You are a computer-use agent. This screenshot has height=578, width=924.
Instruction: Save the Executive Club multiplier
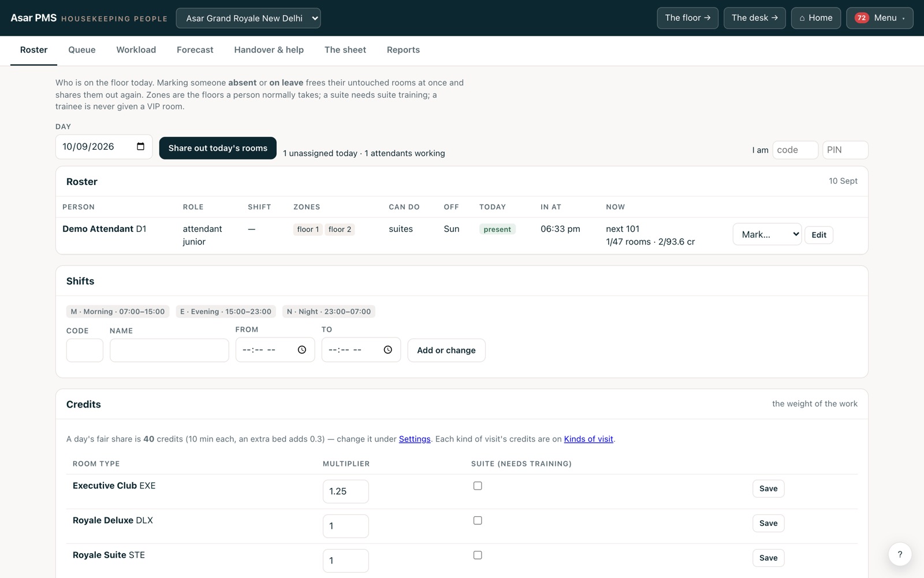tap(768, 488)
